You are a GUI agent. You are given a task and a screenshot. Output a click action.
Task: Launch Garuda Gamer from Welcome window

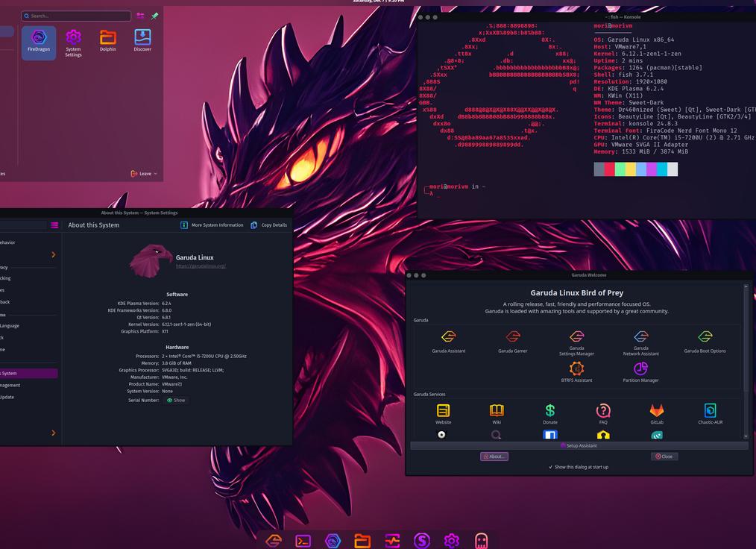[x=512, y=342]
